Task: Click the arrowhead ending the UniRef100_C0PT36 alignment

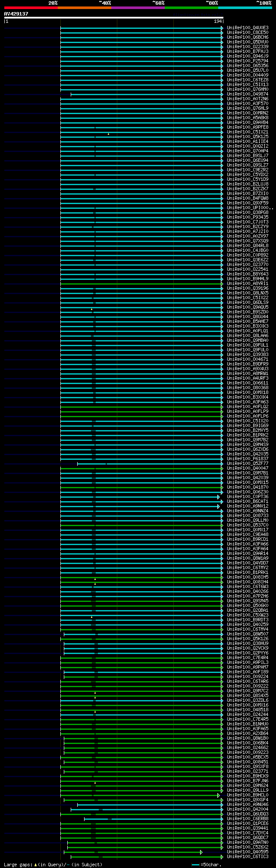Action: tap(219, 497)
